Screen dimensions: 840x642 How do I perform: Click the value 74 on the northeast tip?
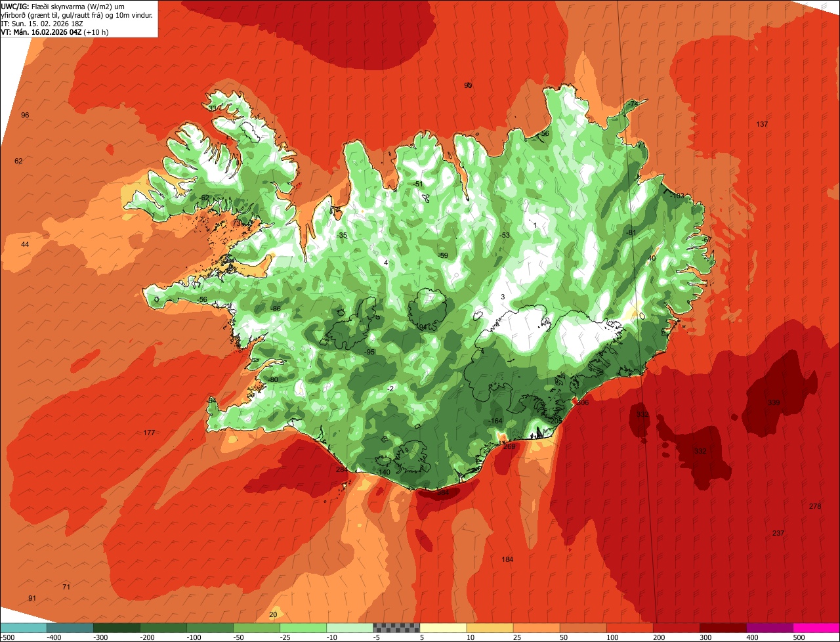pos(633,104)
